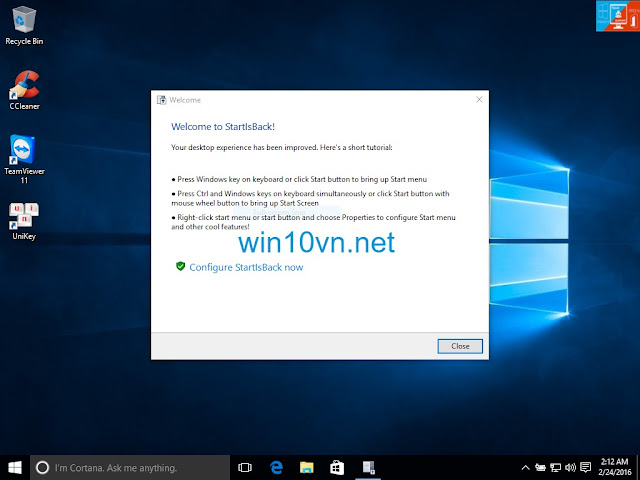Open File Explorer from the taskbar
The image size is (640, 480).
[x=307, y=468]
